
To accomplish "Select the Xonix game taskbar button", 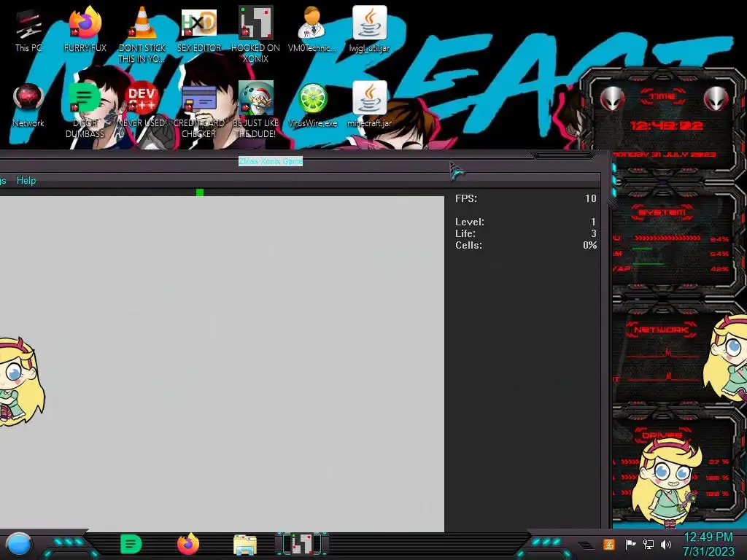I will pyautogui.click(x=302, y=544).
